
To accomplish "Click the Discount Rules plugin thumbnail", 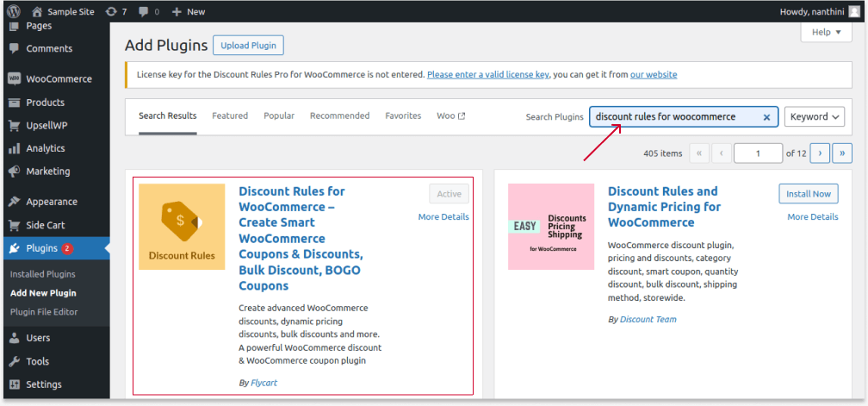I will 183,227.
